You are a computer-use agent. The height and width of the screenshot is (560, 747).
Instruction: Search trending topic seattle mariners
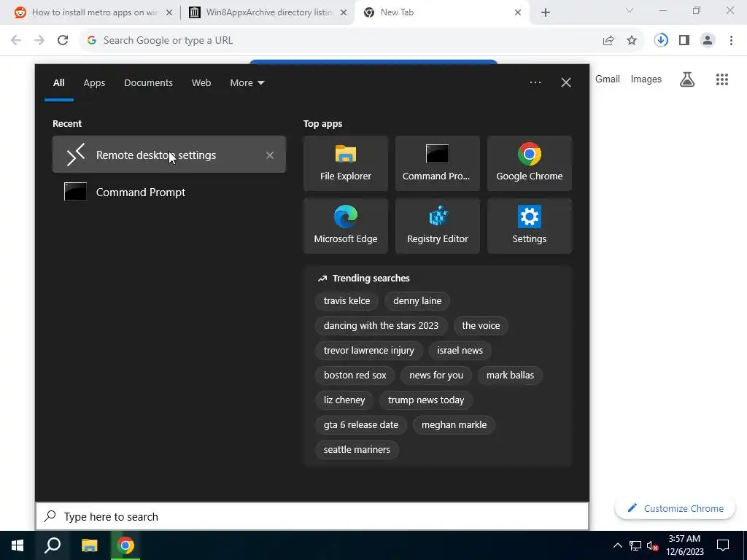click(357, 449)
